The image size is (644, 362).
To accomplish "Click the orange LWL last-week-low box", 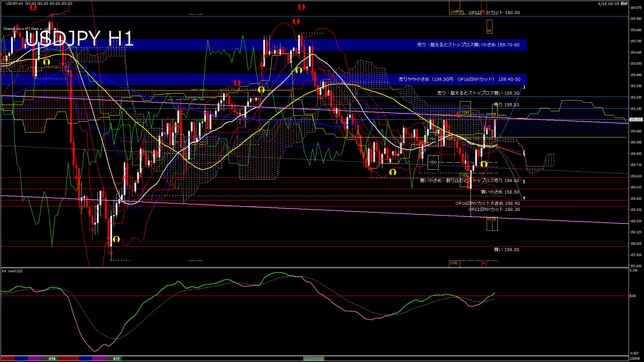I will point(454,264).
